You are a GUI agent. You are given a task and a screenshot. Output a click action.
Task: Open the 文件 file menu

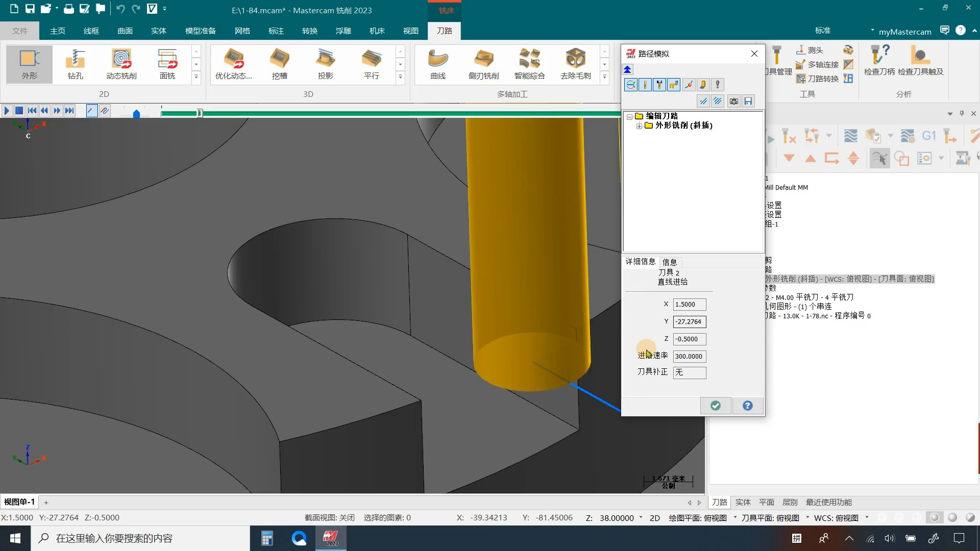[20, 31]
